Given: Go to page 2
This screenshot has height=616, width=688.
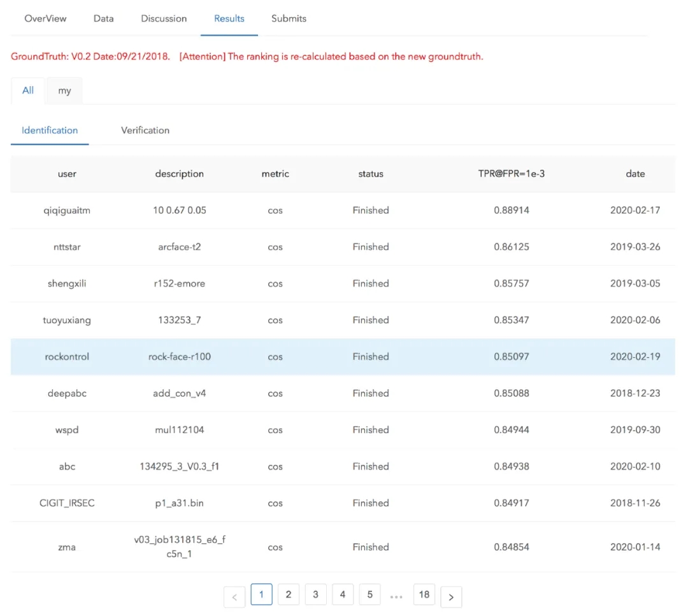Looking at the screenshot, I should 289,594.
